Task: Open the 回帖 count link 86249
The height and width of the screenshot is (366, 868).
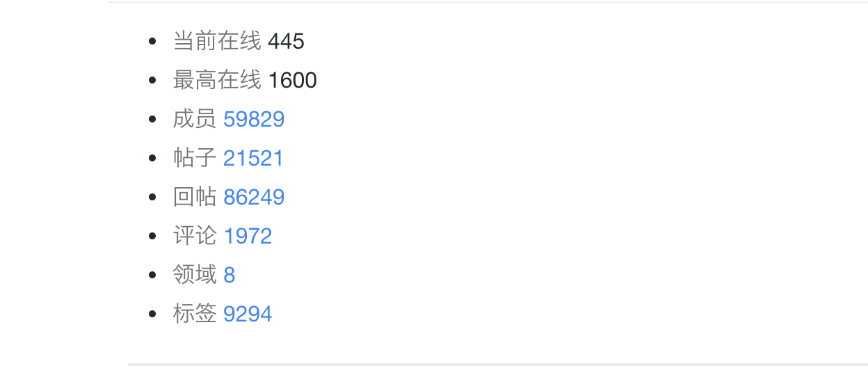Action: click(254, 197)
